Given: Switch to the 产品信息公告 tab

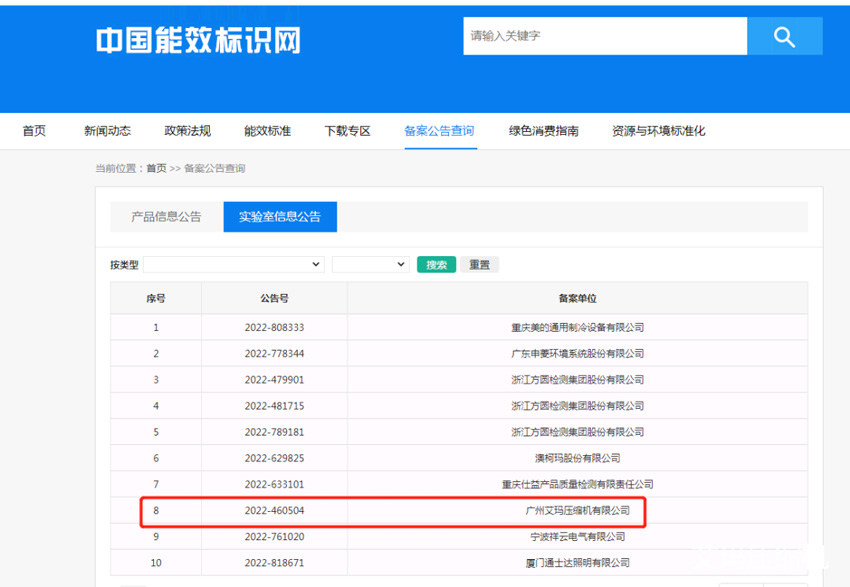Looking at the screenshot, I should [x=166, y=217].
